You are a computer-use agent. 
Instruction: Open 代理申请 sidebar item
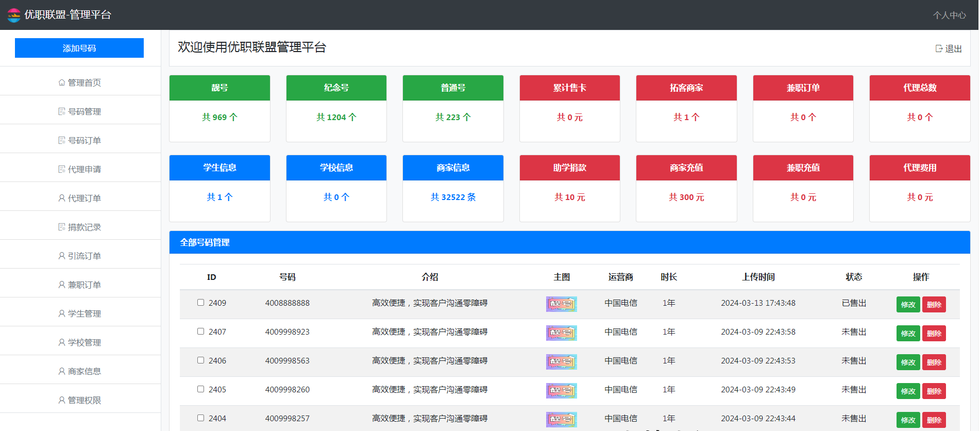pyautogui.click(x=80, y=169)
